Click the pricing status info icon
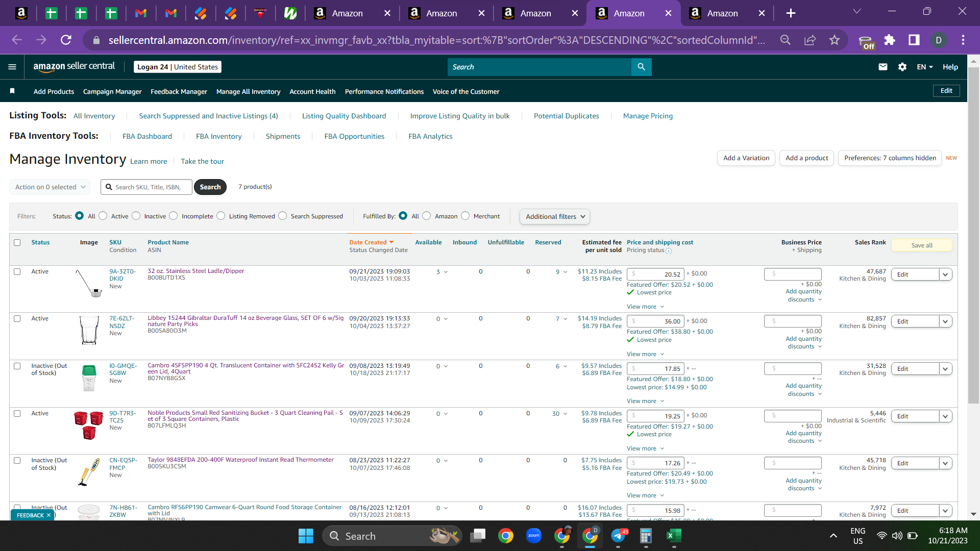 [669, 251]
